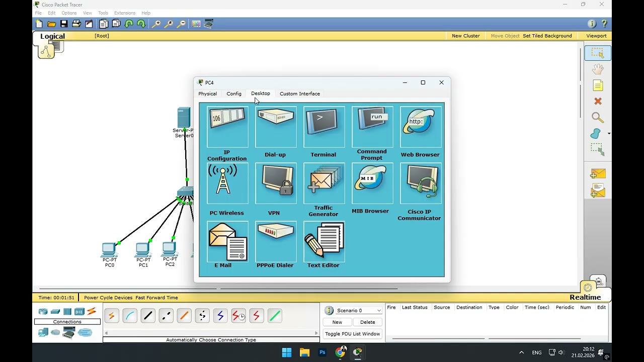
Task: Click the Add Complex PDU envelope
Action: [x=598, y=191]
